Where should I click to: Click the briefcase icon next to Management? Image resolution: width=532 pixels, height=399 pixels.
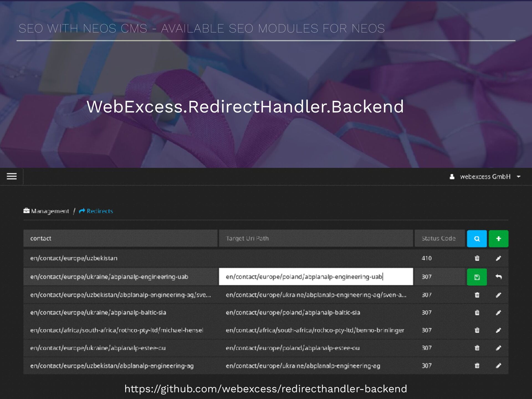coord(26,211)
